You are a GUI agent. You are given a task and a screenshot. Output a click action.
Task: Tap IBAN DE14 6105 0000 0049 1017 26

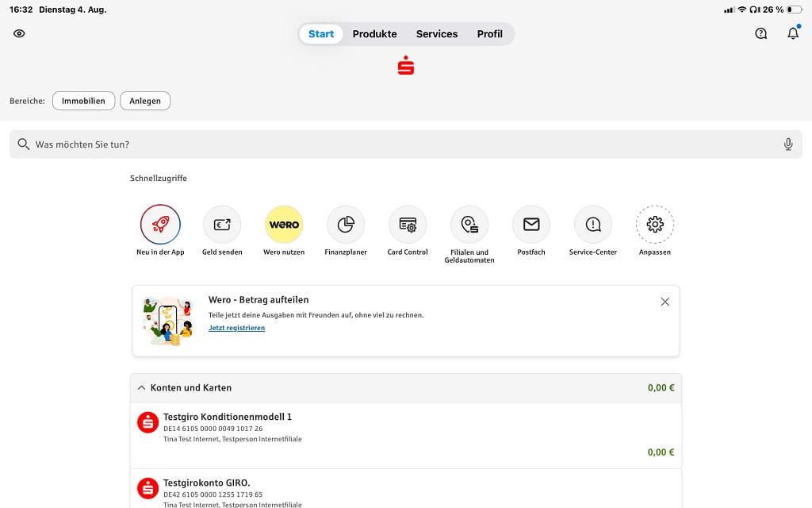[213, 429]
